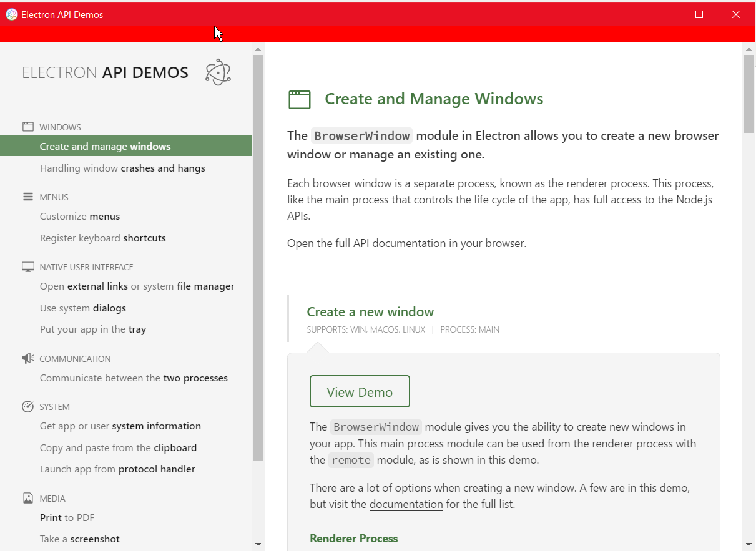
Task: Follow the documentation link for full list
Action: [x=406, y=504]
